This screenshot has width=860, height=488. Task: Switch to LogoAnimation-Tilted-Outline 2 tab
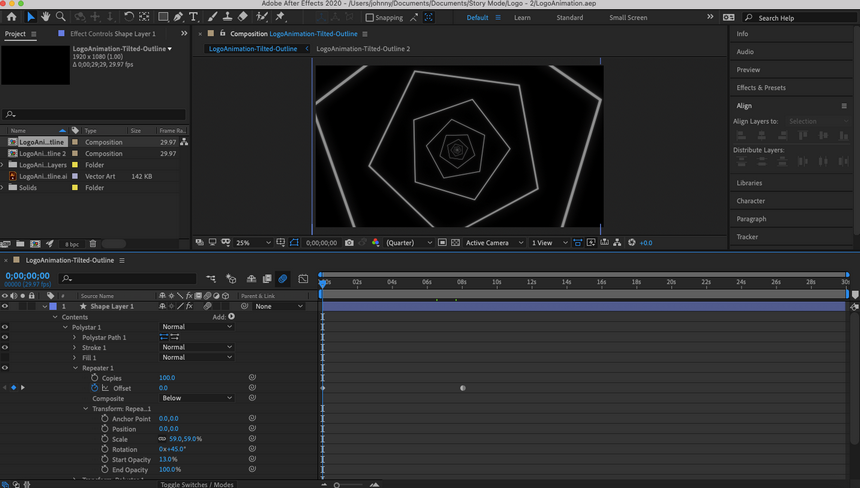point(363,49)
